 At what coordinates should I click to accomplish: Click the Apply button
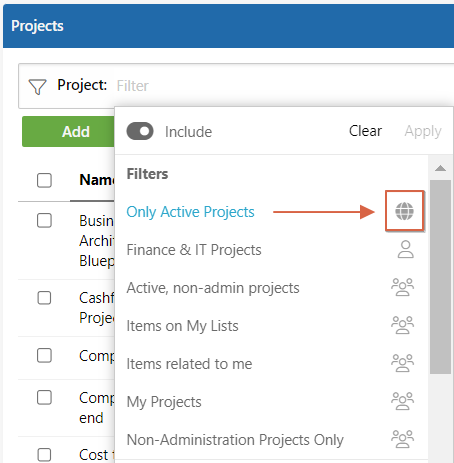pyautogui.click(x=423, y=131)
